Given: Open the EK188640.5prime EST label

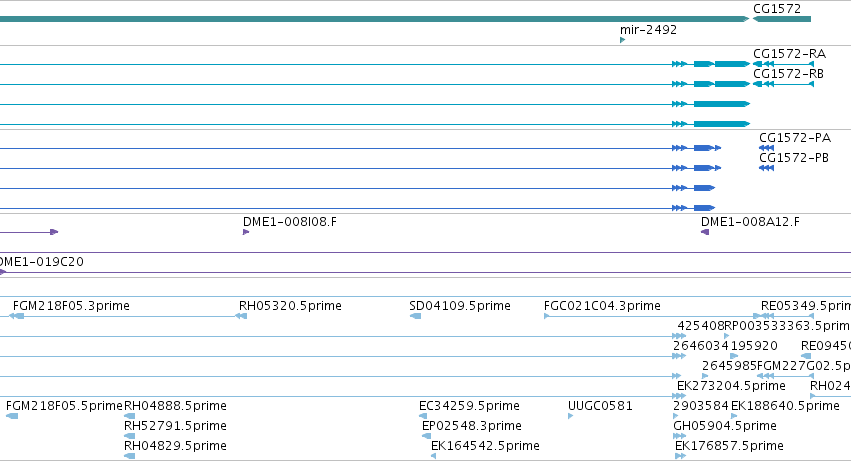Looking at the screenshot, I should 785,406.
